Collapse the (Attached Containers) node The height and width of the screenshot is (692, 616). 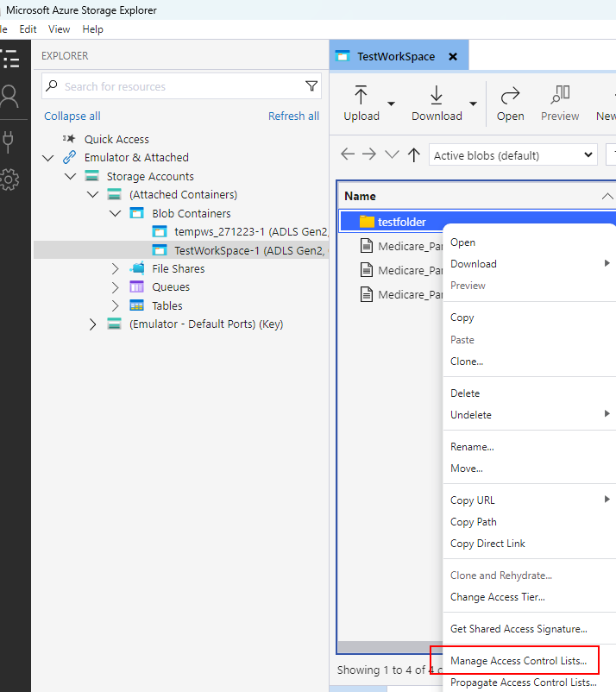click(x=92, y=195)
